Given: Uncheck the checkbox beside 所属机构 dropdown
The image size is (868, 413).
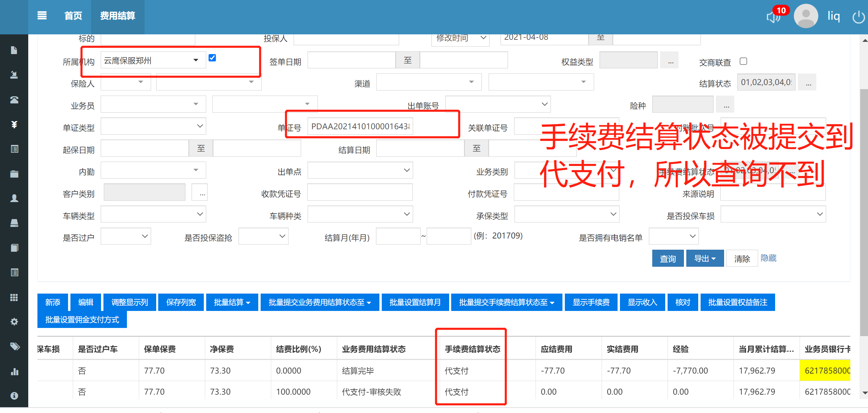Looking at the screenshot, I should (212, 58).
